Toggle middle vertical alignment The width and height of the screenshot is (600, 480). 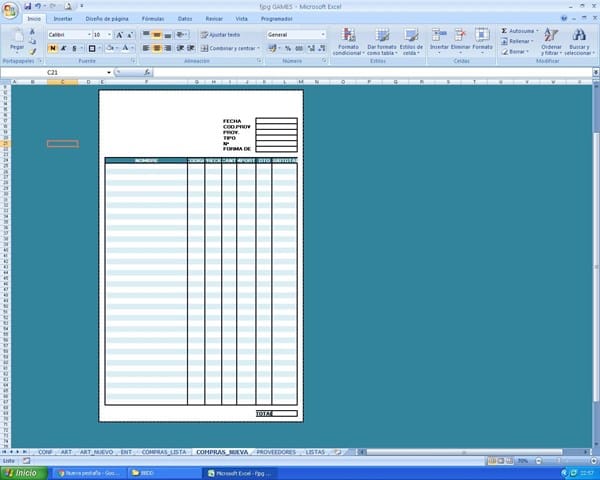coord(157,35)
